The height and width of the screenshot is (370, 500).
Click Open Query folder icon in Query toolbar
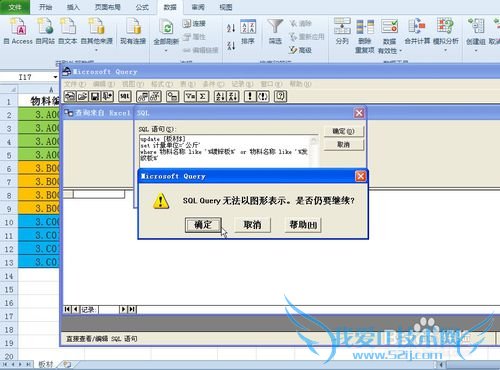[x=82, y=96]
